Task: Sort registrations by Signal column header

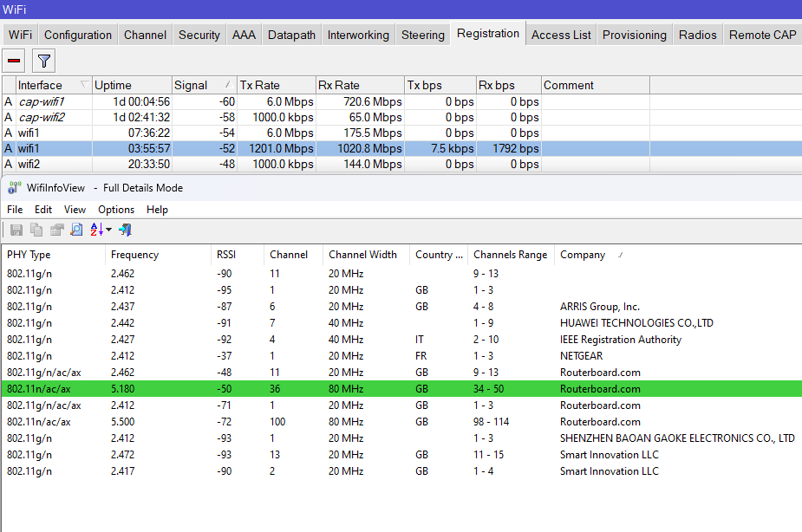Action: click(204, 85)
